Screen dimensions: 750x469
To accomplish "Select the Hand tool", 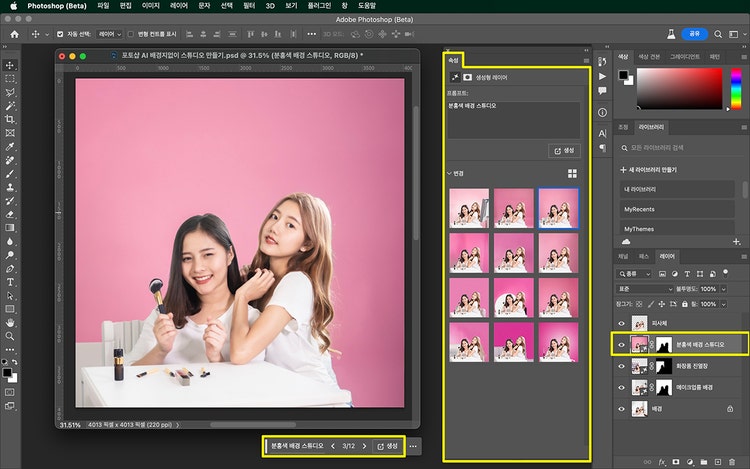I will coord(10,323).
